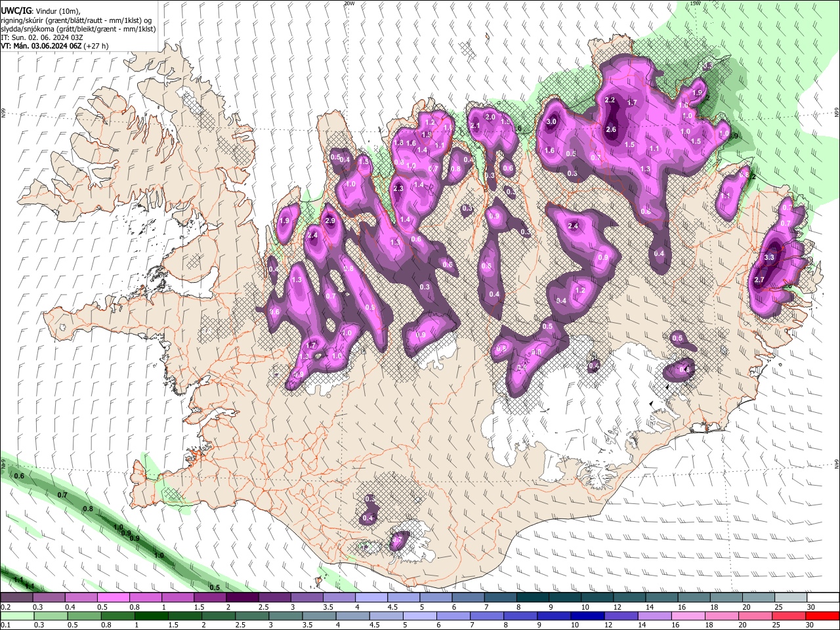Click the violet lower swatch labeled 12
Viewport: 840px width, 630px height.
tap(621, 616)
